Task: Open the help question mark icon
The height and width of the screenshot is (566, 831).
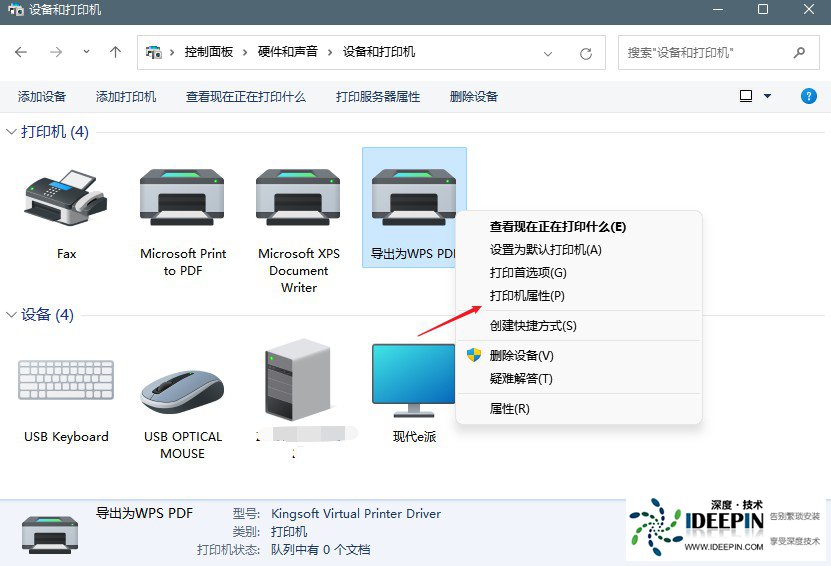Action: click(x=808, y=96)
